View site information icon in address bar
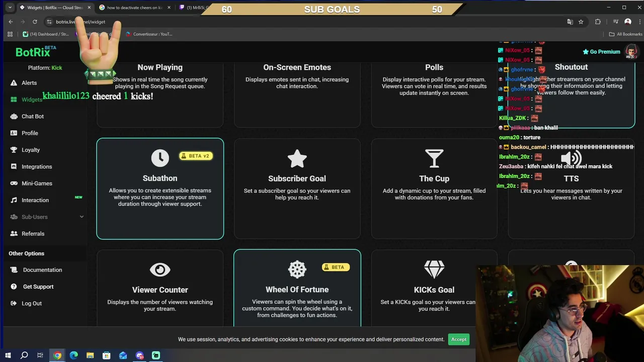The height and width of the screenshot is (362, 644). [49, 22]
